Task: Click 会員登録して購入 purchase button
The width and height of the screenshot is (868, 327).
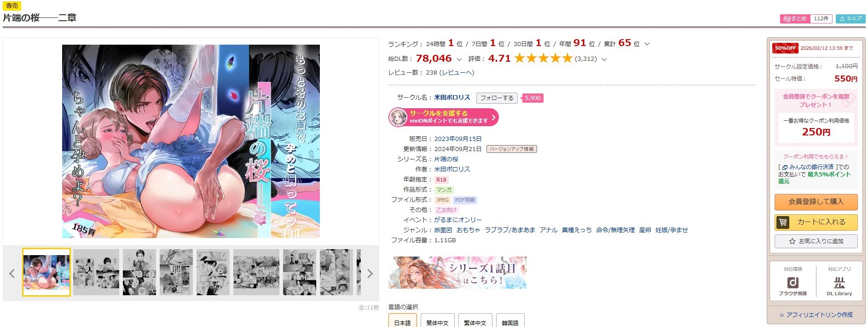Action: 816,202
